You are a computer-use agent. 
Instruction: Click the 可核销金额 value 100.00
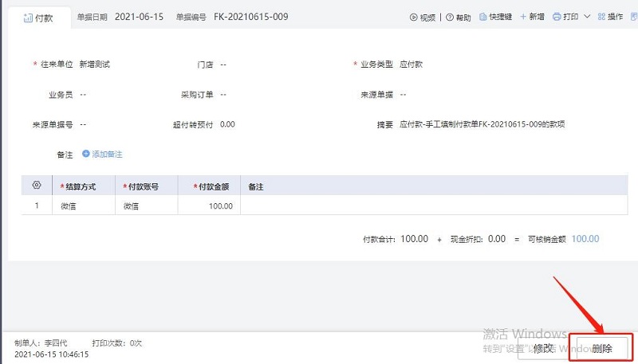pyautogui.click(x=585, y=239)
